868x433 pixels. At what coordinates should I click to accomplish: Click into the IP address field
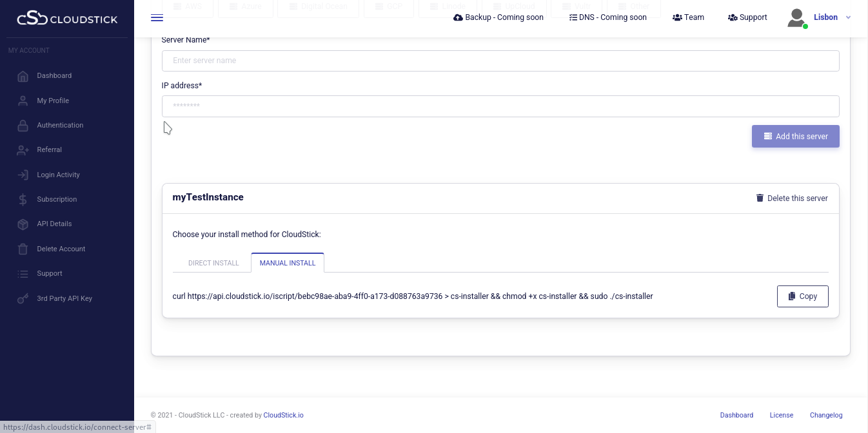500,106
